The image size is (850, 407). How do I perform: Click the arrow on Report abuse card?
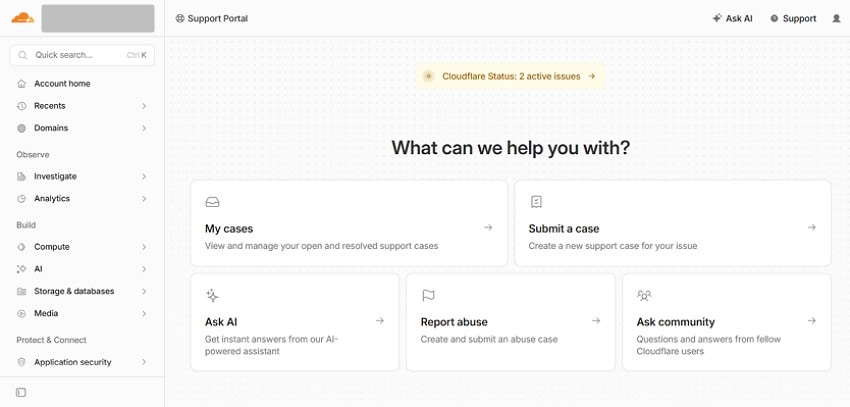tap(596, 321)
